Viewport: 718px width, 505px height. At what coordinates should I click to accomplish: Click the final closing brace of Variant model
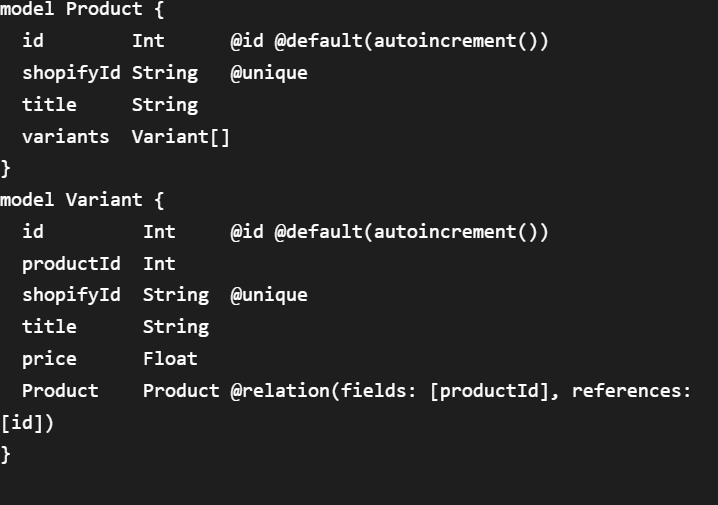[6, 454]
